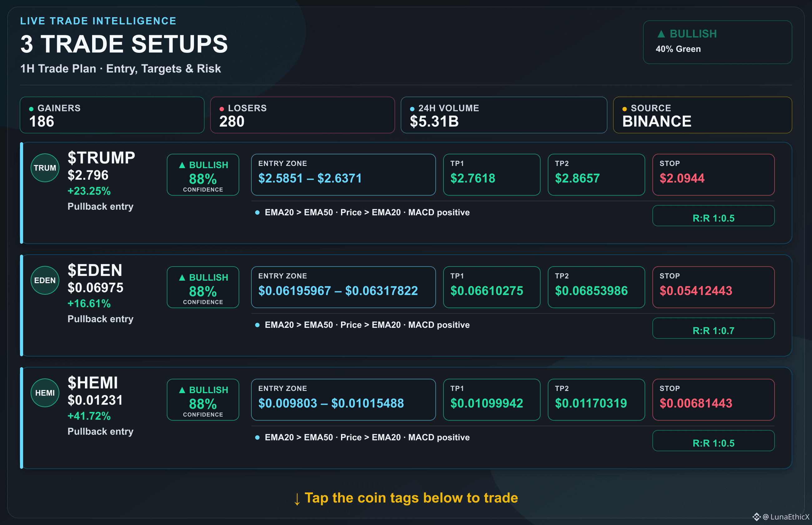Click EDEN TP1 value $0.06610275
Screen dimensions: 812x525
pyautogui.click(x=487, y=291)
